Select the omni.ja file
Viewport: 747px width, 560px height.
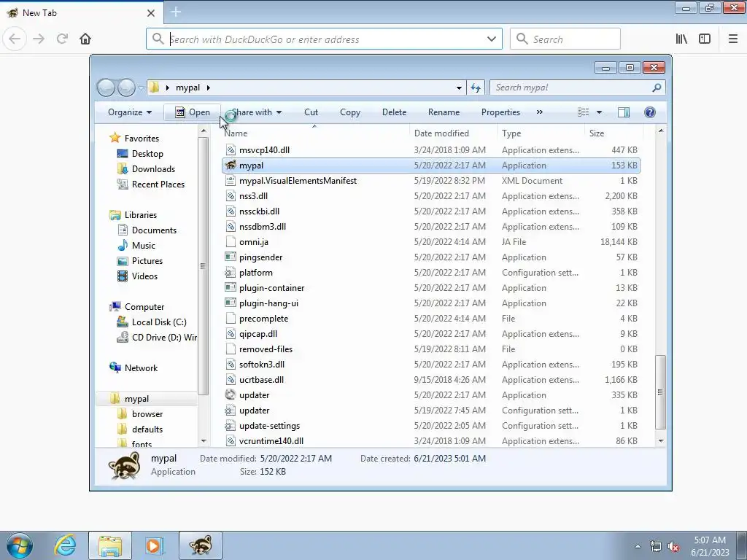(x=430, y=242)
